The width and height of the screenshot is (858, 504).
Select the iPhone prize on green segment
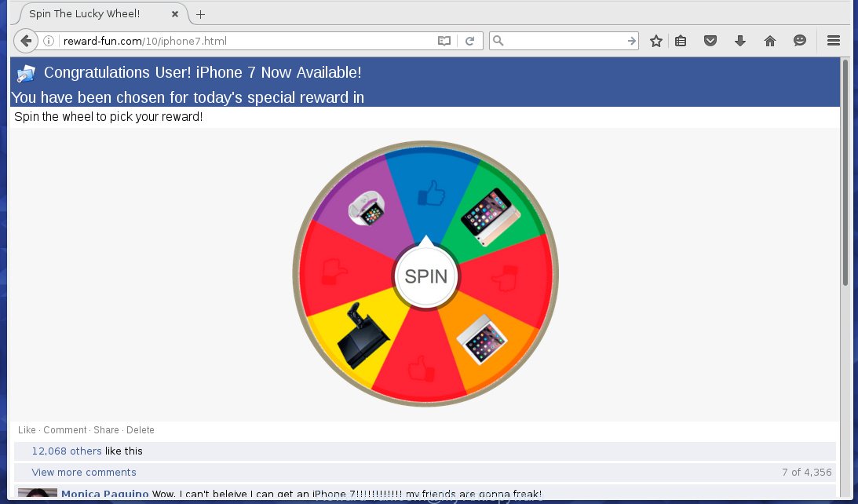[491, 217]
